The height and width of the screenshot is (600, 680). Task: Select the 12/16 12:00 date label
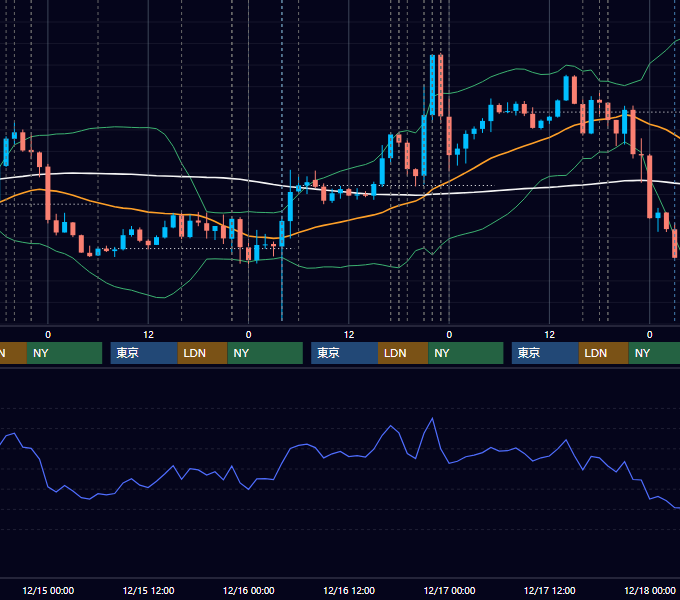coord(349,590)
